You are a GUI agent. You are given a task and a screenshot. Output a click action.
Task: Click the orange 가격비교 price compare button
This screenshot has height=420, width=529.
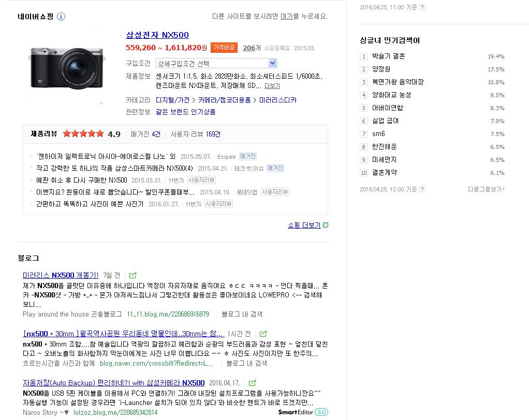224,48
